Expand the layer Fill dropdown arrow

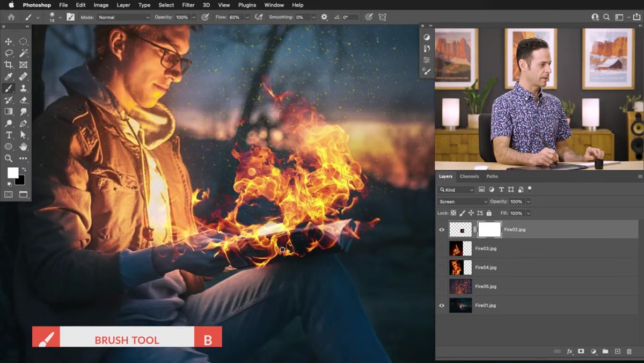[x=528, y=213]
